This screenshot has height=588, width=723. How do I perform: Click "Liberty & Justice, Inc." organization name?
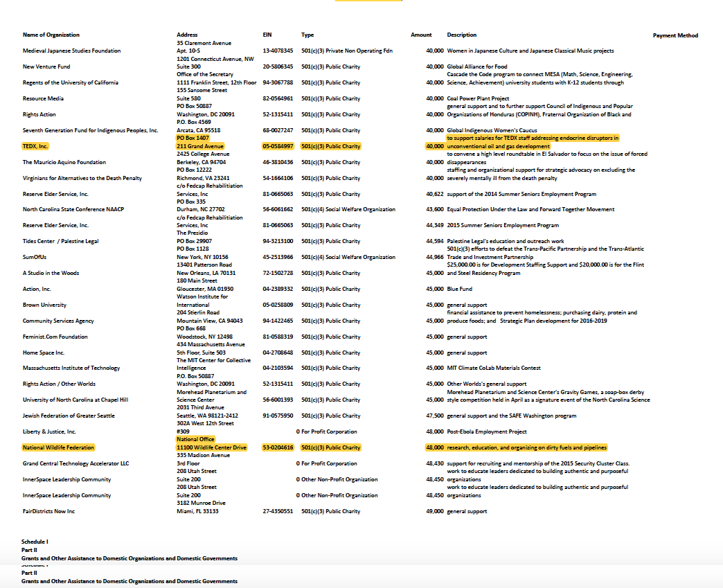[49, 431]
